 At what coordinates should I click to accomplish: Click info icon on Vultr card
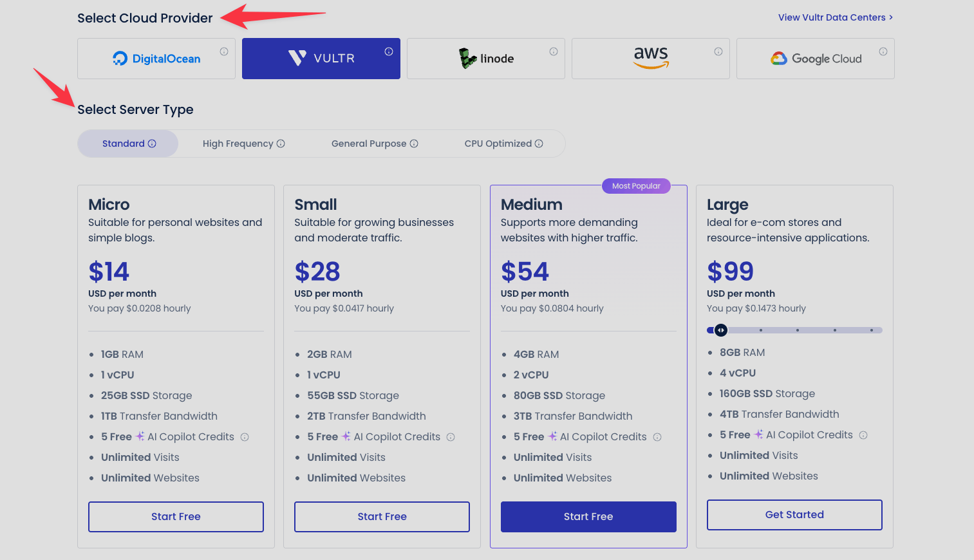point(389,51)
